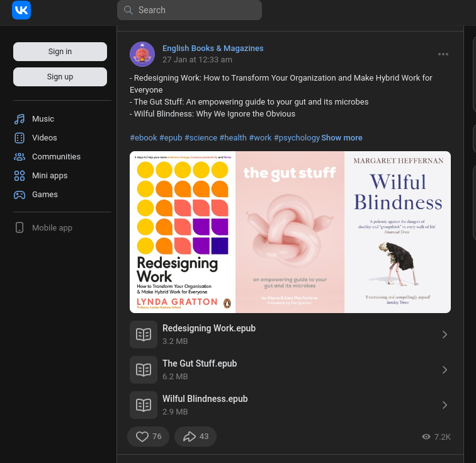Image resolution: width=476 pixels, height=463 pixels.
Task: Share the post using the arrow button
Action: (195, 437)
